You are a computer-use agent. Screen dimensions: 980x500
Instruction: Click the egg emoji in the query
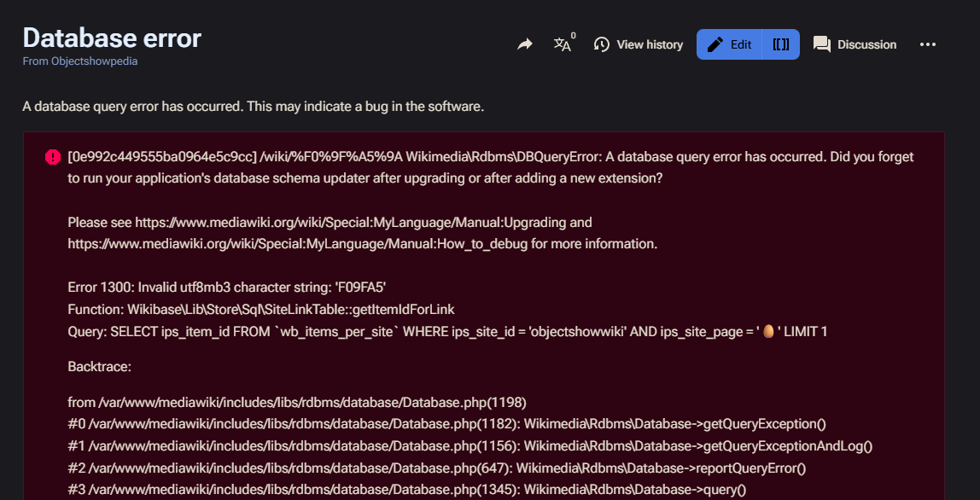click(x=769, y=331)
